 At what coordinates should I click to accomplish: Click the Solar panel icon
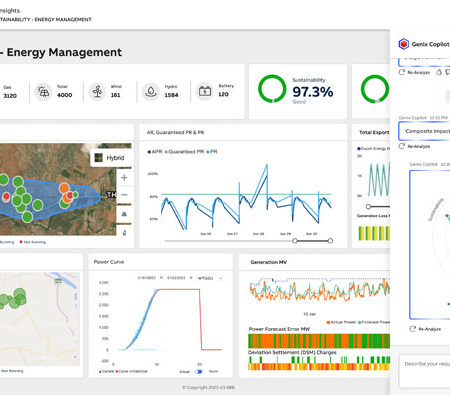(43, 91)
